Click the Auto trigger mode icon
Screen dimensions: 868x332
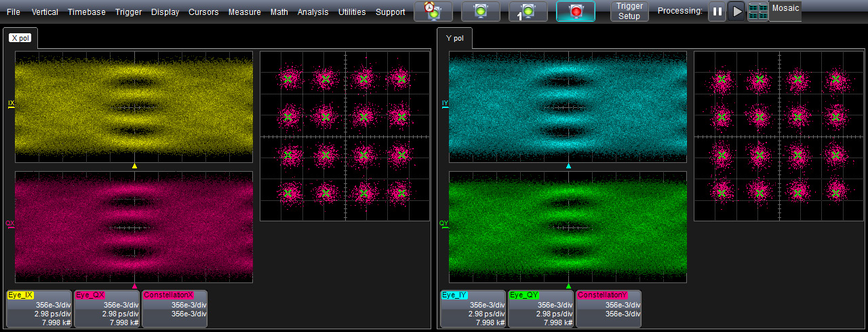pos(433,11)
